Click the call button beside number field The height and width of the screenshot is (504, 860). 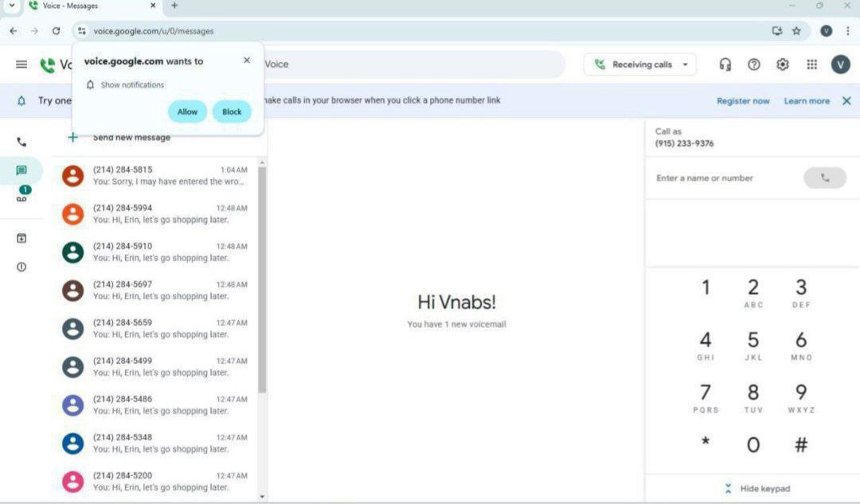825,178
